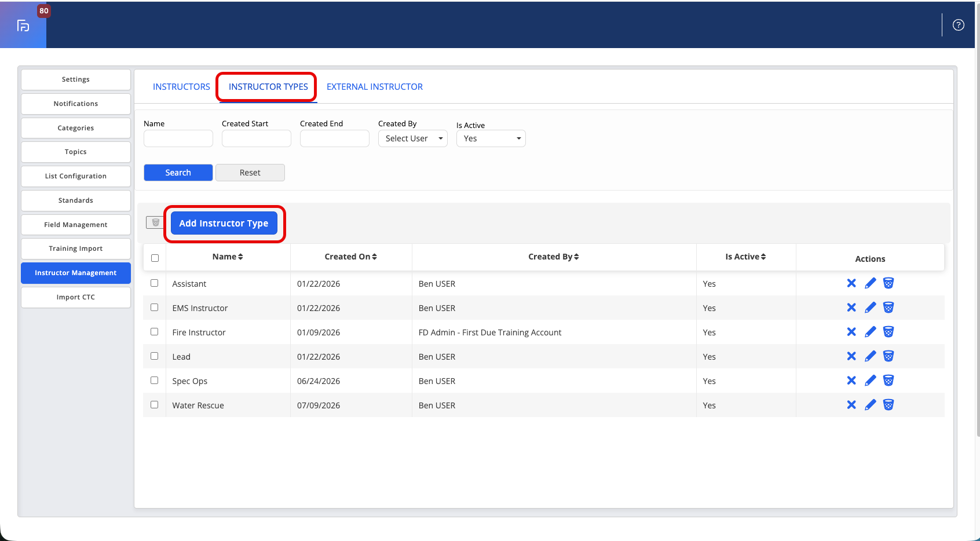Click the Add Instructor Type button
980x541 pixels.
[224, 223]
